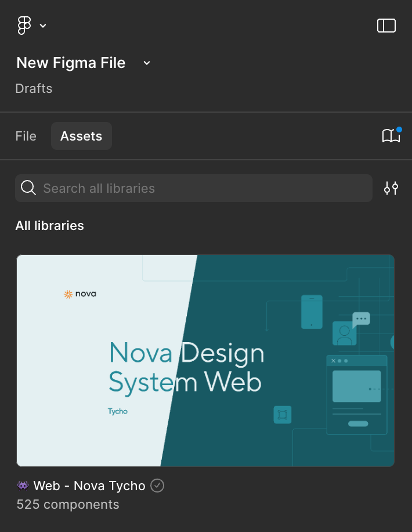This screenshot has height=532, width=412.
Task: Click the nova logo in thumbnail
Action: coord(80,294)
